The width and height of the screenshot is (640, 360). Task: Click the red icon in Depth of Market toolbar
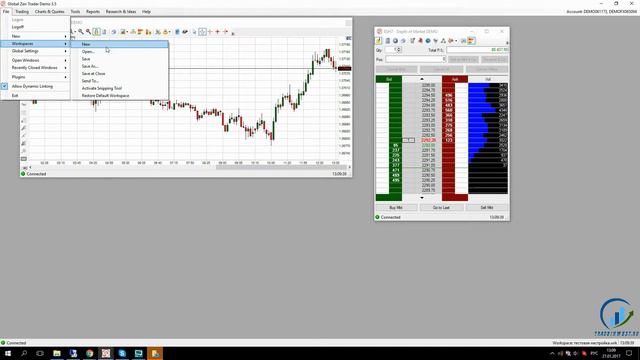420,41
